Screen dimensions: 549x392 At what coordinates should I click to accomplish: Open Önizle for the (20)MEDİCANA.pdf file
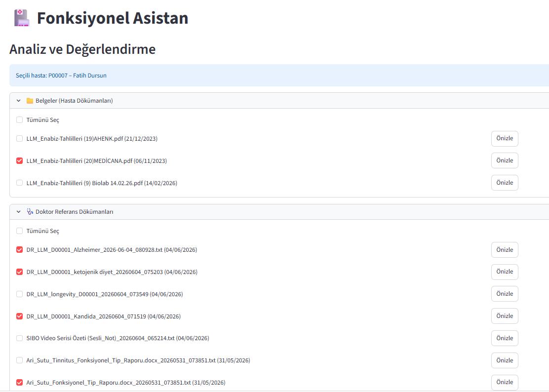click(x=505, y=160)
